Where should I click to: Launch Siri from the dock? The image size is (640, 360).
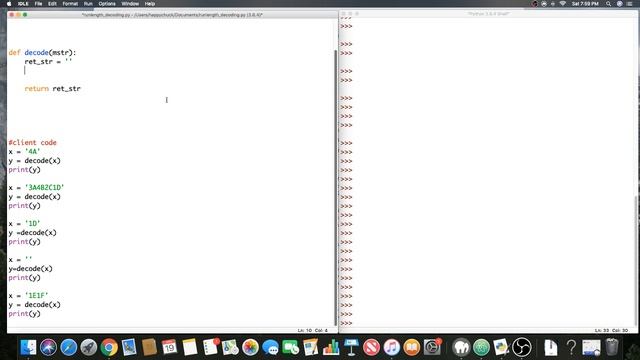(x=48, y=347)
